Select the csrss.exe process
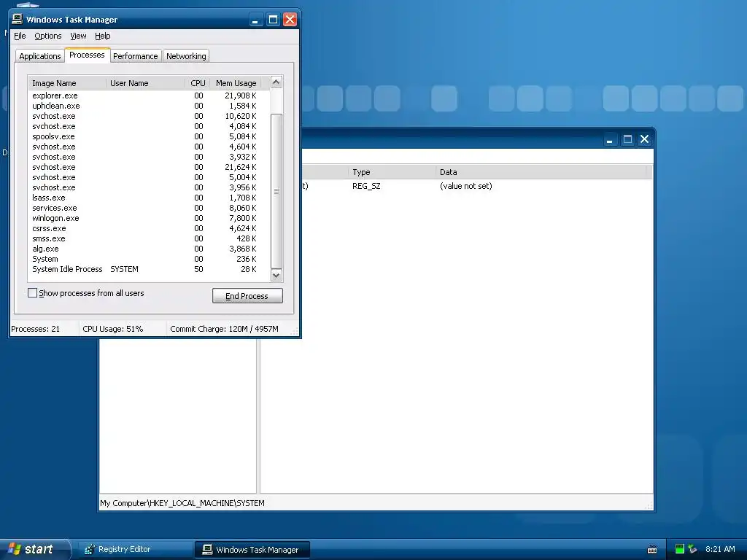Viewport: 747px width, 560px height. [149, 228]
